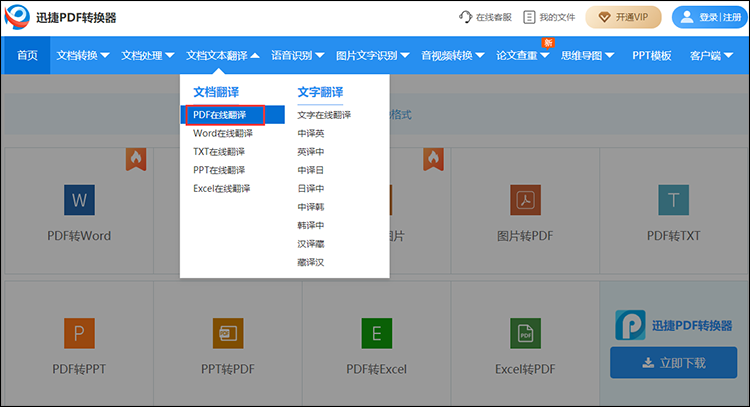The width and height of the screenshot is (750, 407).
Task: Choose 日译中 translation option
Action: (310, 188)
